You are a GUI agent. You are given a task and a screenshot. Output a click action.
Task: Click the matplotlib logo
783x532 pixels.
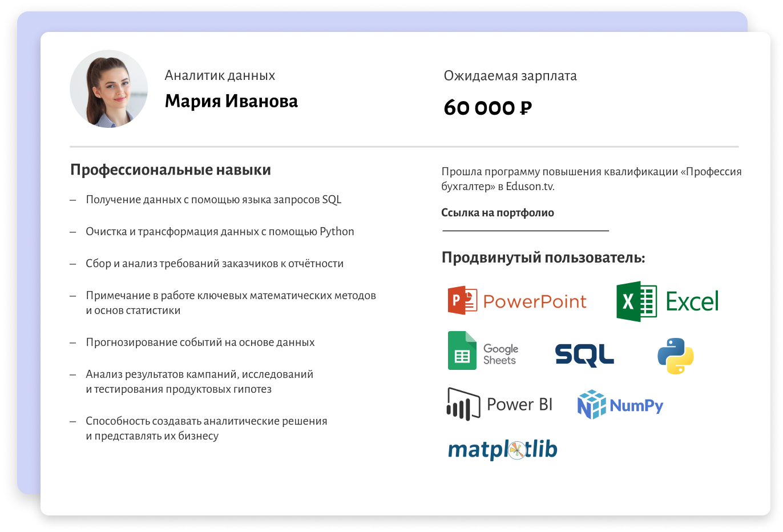pos(502,450)
